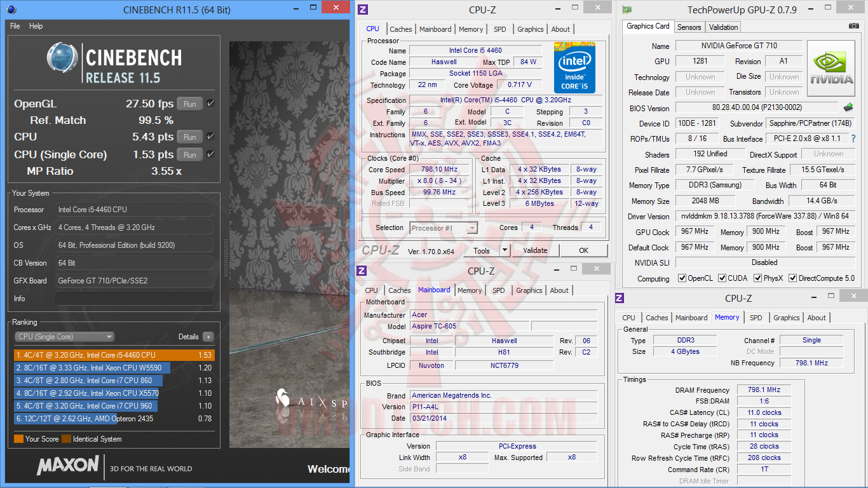Click the Z icon of the Mainboard-tab CPU-Z window
Image resolution: width=868 pixels, height=488 pixels.
click(x=362, y=271)
